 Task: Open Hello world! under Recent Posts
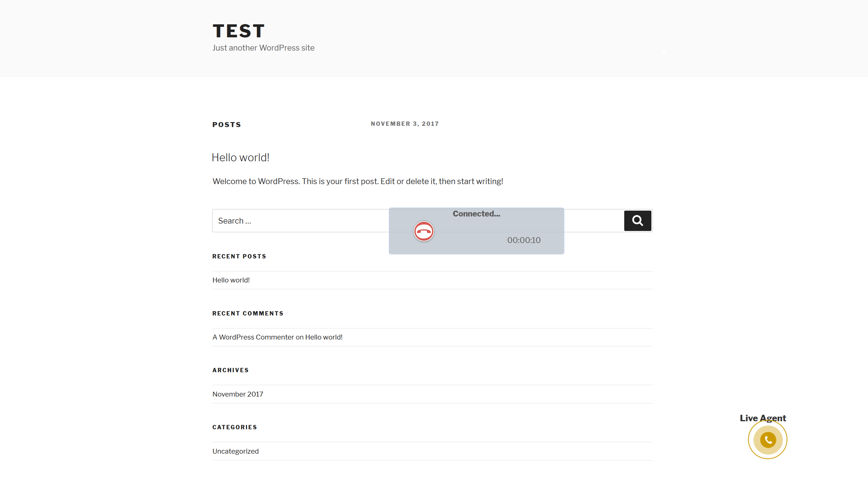tap(231, 280)
